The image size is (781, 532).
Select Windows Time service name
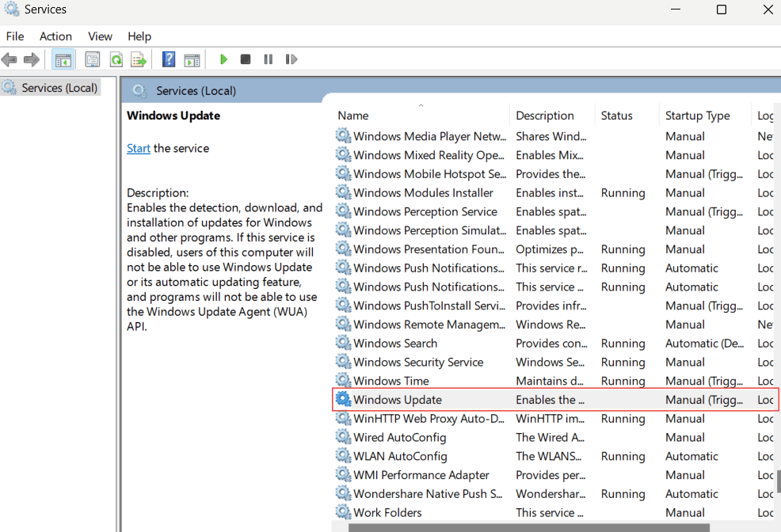coord(391,381)
